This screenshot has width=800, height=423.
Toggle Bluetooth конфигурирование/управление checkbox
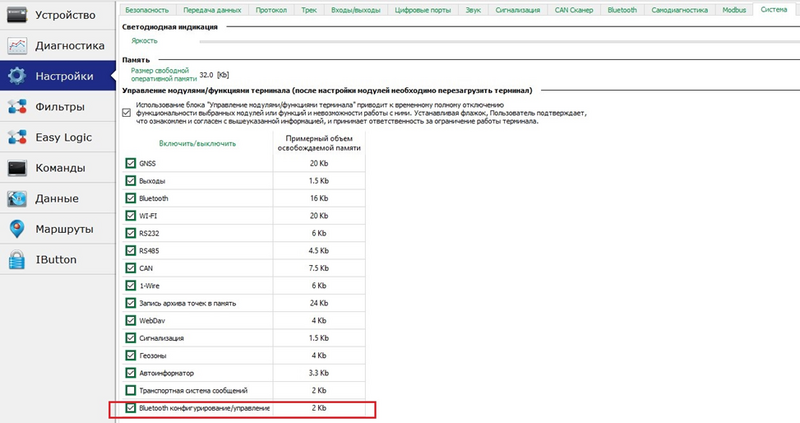pos(131,408)
